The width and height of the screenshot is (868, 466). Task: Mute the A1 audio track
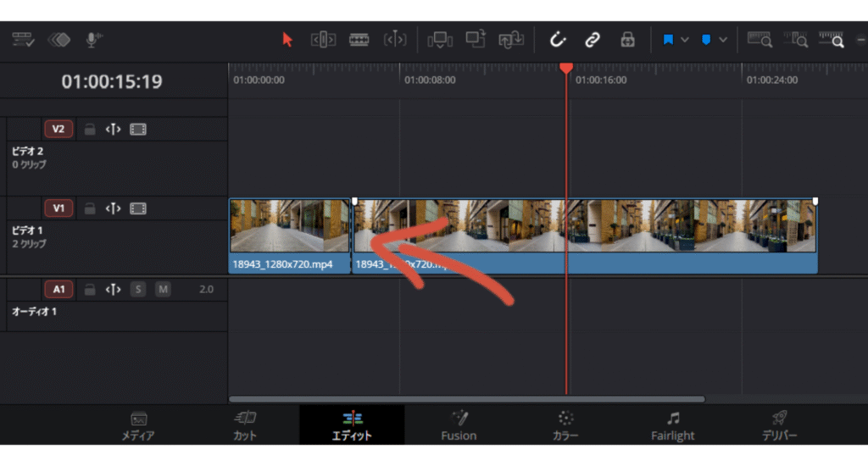tap(163, 290)
